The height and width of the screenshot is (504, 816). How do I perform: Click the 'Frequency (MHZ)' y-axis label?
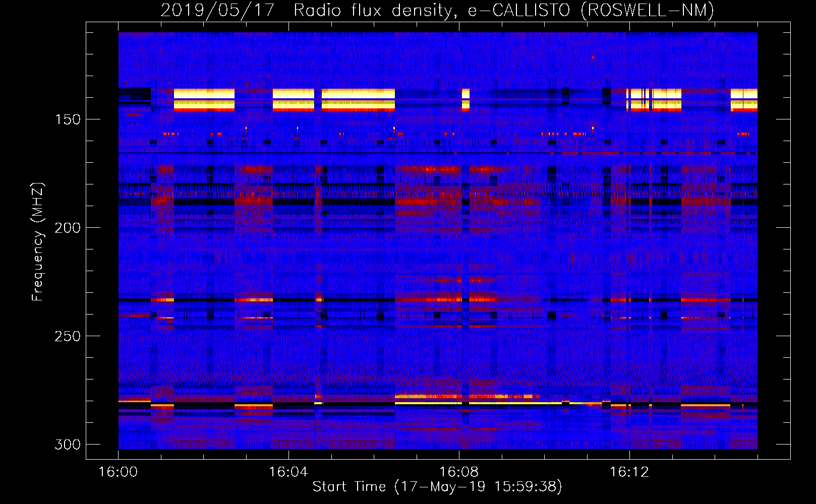38,242
